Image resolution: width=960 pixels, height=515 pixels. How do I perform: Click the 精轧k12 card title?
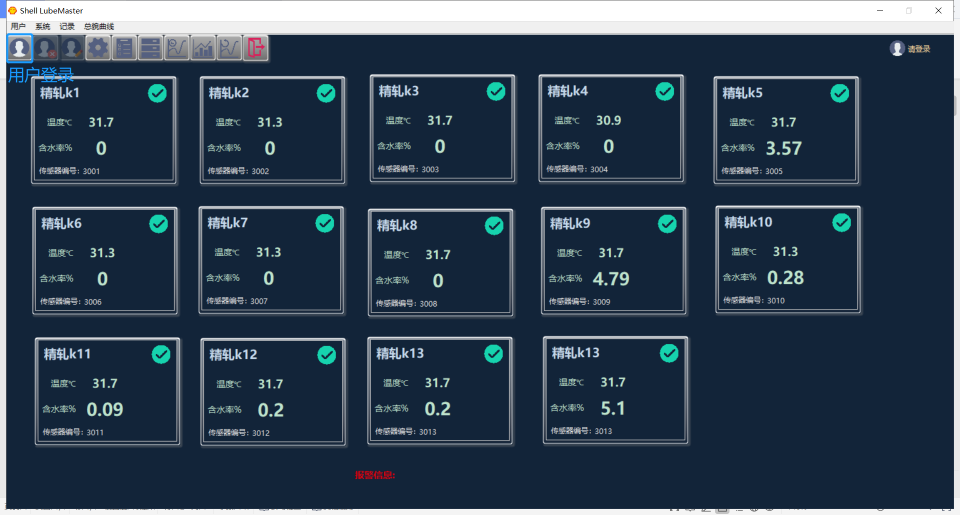[233, 354]
